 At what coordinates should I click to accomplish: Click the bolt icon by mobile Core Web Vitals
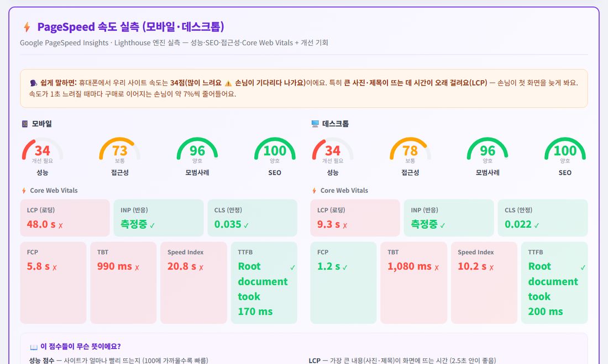click(x=24, y=191)
